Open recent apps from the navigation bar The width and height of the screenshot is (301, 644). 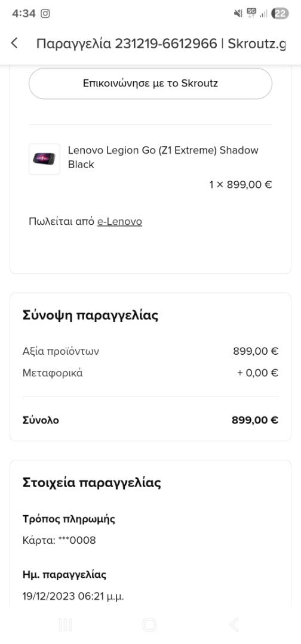pyautogui.click(x=65, y=625)
